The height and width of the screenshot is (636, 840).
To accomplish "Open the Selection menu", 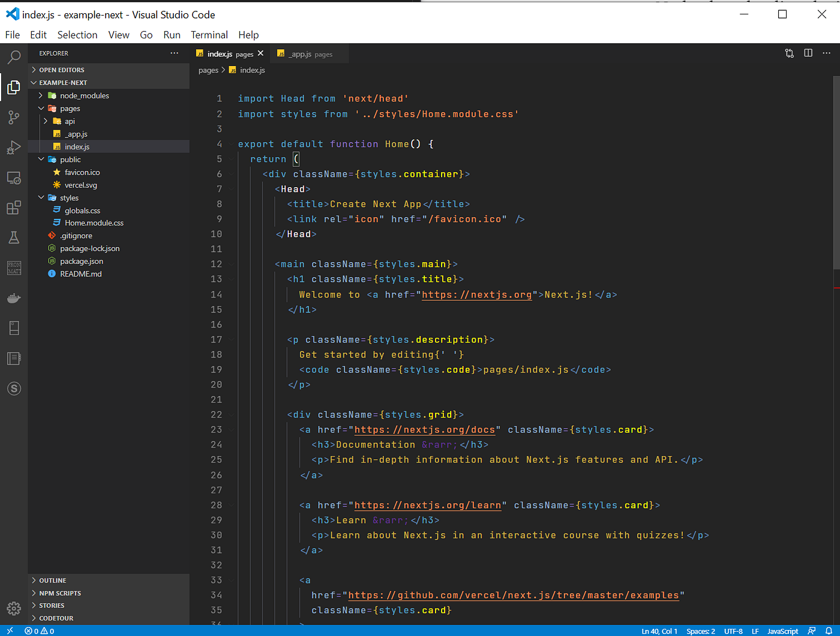I will point(77,35).
